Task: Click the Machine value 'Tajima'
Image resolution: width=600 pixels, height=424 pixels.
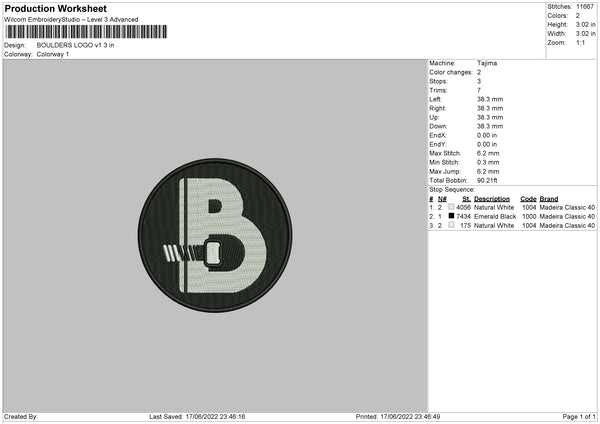Action: point(487,63)
